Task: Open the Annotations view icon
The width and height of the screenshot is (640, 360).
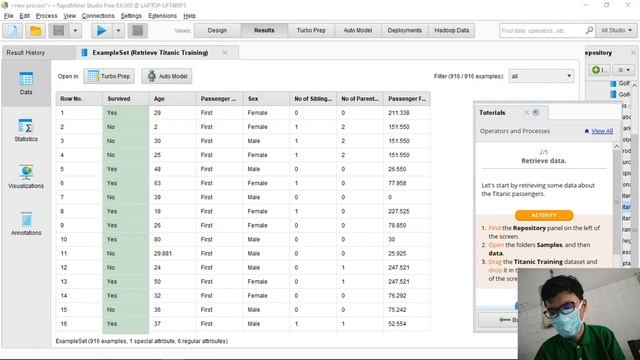Action: pos(26,224)
